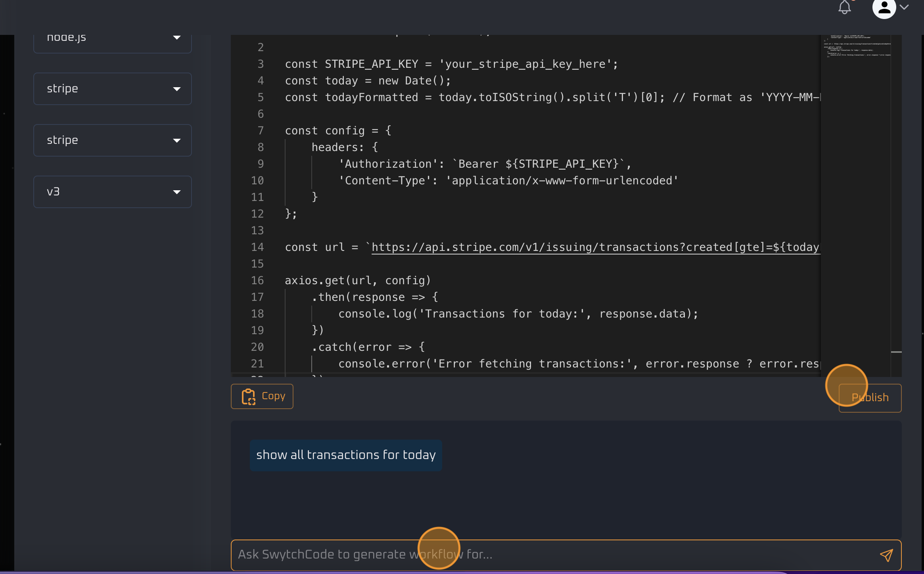This screenshot has height=574, width=924.
Task: Click the 'const config = {' line
Action: coord(338,131)
